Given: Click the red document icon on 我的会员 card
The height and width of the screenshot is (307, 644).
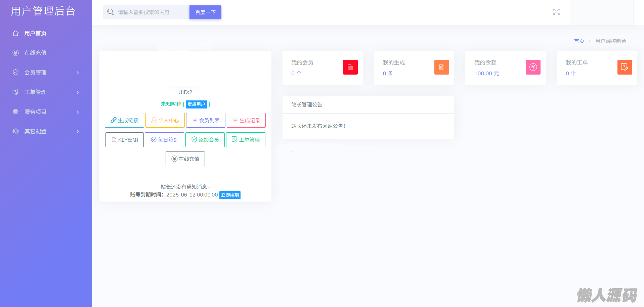Looking at the screenshot, I should 350,67.
